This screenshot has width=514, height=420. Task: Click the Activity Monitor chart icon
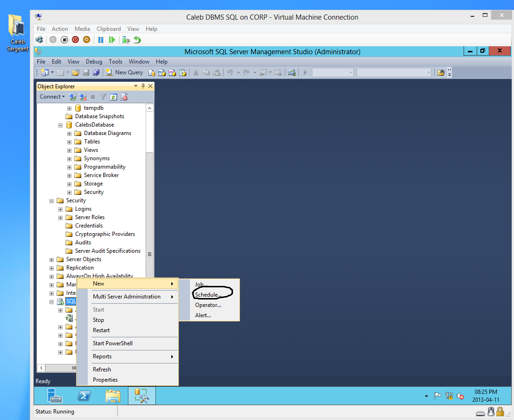(291, 72)
